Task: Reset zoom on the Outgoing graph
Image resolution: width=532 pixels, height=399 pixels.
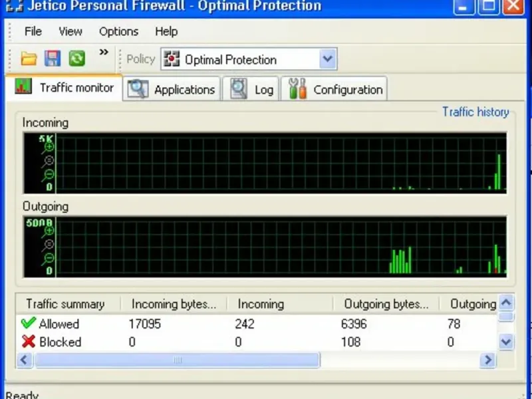Action: click(x=48, y=245)
